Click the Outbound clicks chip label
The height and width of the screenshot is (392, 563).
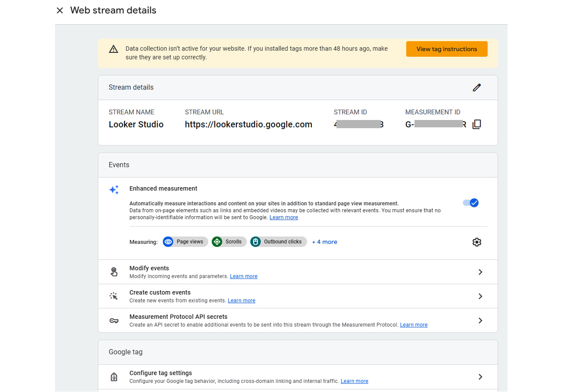point(283,242)
